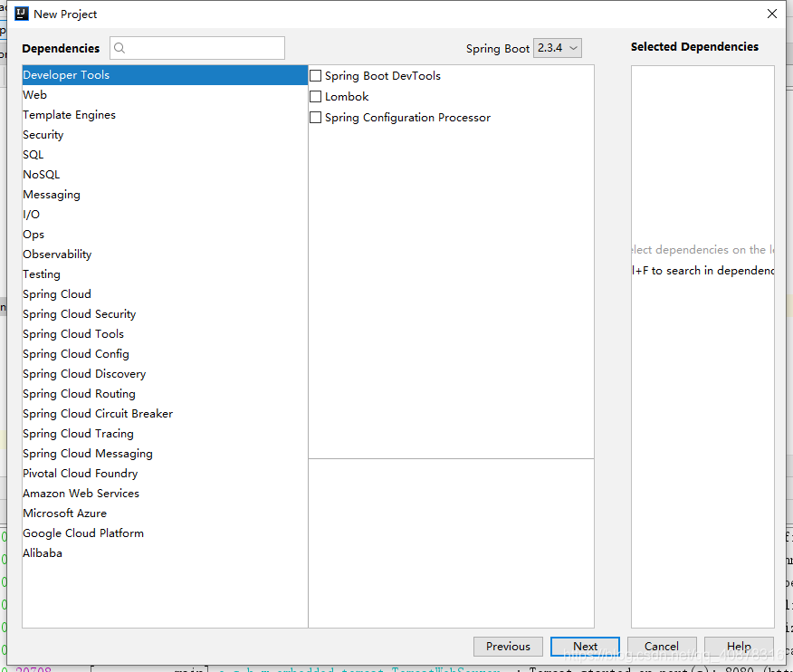Select the I/O category
The height and width of the screenshot is (672, 793).
coord(165,214)
